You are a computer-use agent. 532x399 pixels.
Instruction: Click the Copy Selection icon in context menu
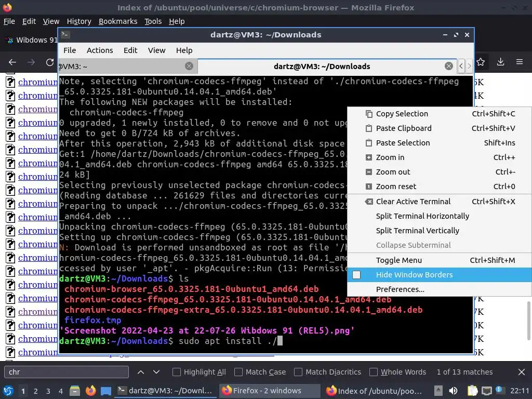(368, 114)
